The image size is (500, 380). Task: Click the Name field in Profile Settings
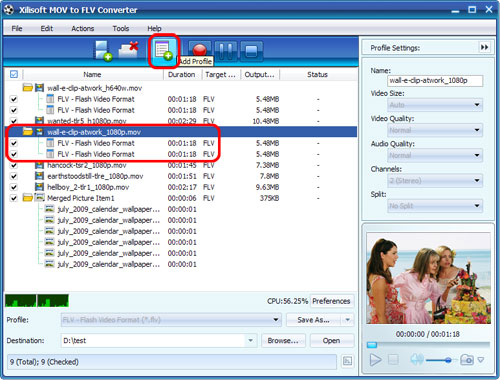pyautogui.click(x=435, y=80)
